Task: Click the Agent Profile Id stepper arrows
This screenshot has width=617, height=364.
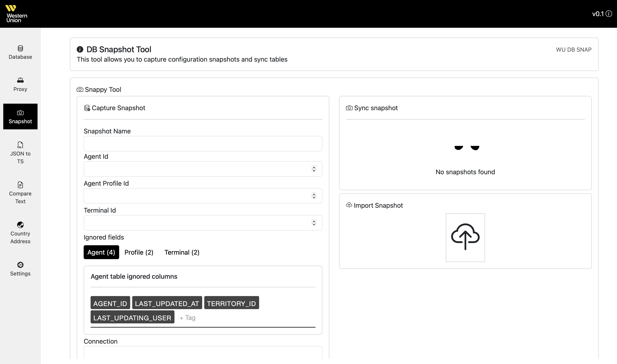Action: [x=314, y=196]
